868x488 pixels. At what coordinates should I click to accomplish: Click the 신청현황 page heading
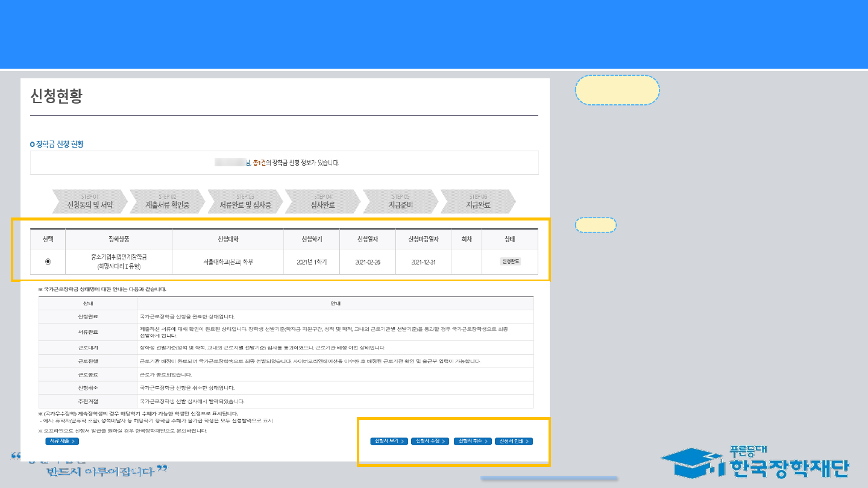click(56, 96)
